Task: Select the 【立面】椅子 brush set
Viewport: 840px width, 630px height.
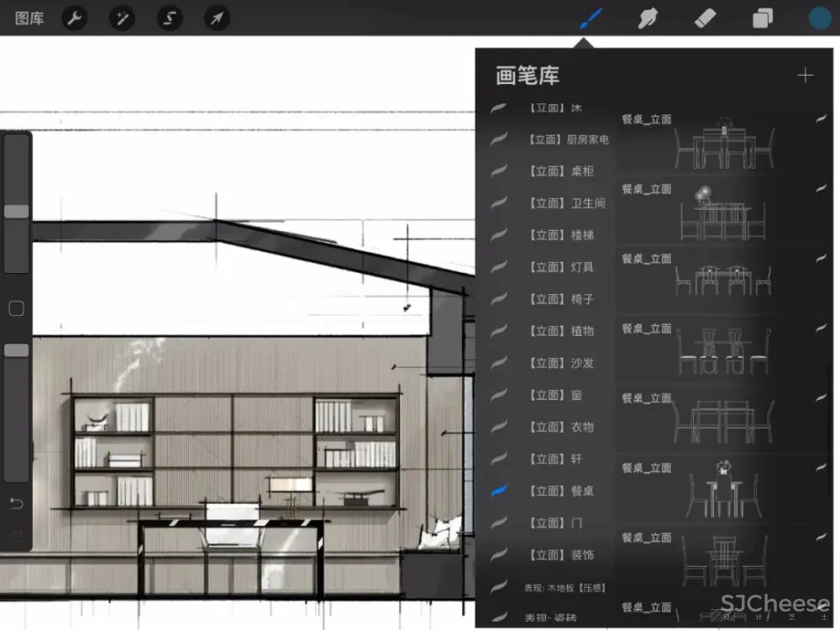Action: tap(559, 299)
